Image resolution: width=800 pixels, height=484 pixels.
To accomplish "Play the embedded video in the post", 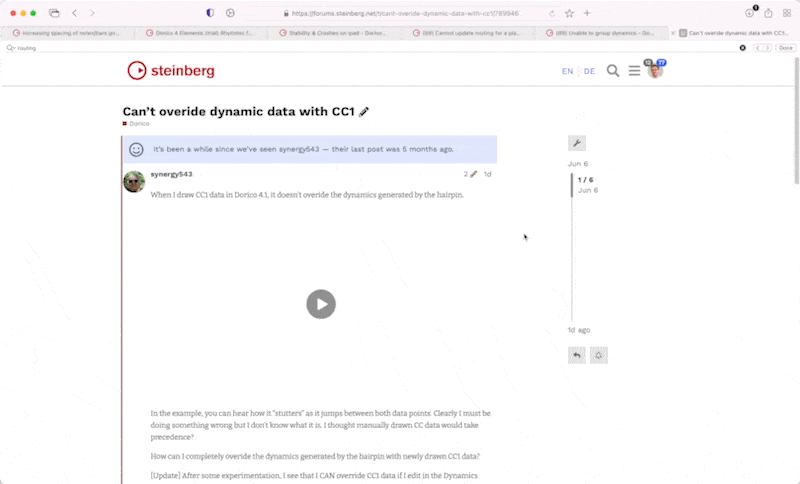I will [x=320, y=304].
